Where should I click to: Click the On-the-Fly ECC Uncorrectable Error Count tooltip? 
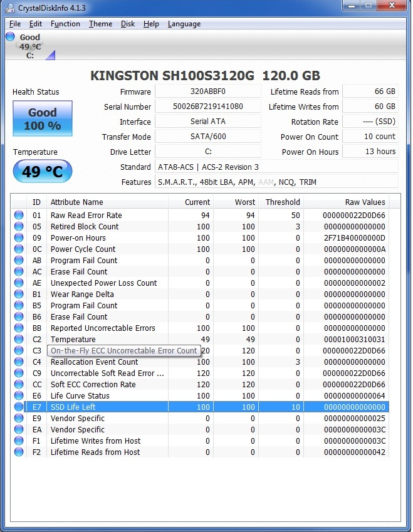124,350
